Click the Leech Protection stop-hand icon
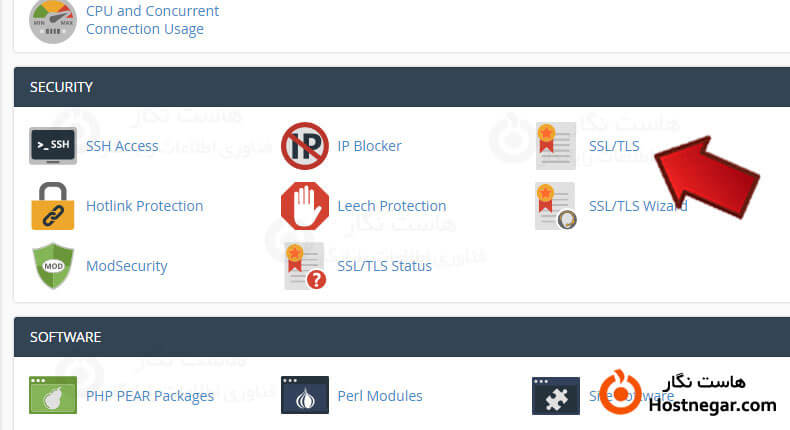The image size is (790, 430). (x=305, y=206)
